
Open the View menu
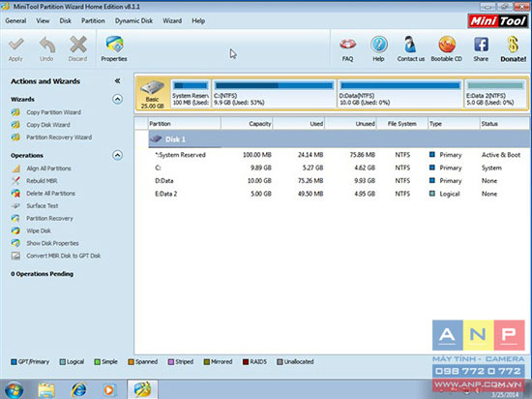pos(43,20)
